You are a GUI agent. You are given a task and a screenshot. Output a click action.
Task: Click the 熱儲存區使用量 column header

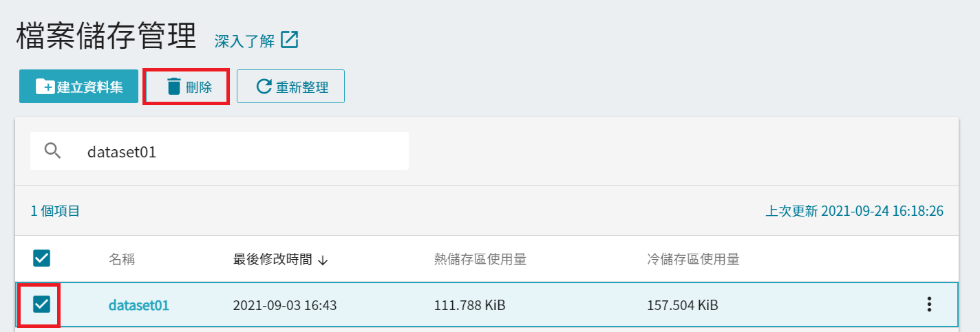point(480,259)
